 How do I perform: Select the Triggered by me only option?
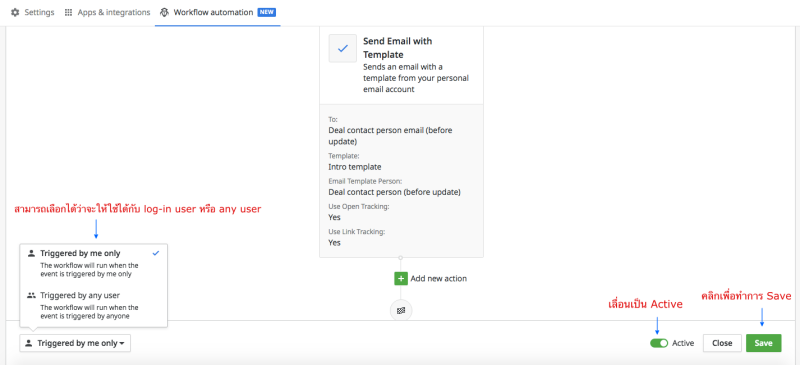(x=93, y=263)
